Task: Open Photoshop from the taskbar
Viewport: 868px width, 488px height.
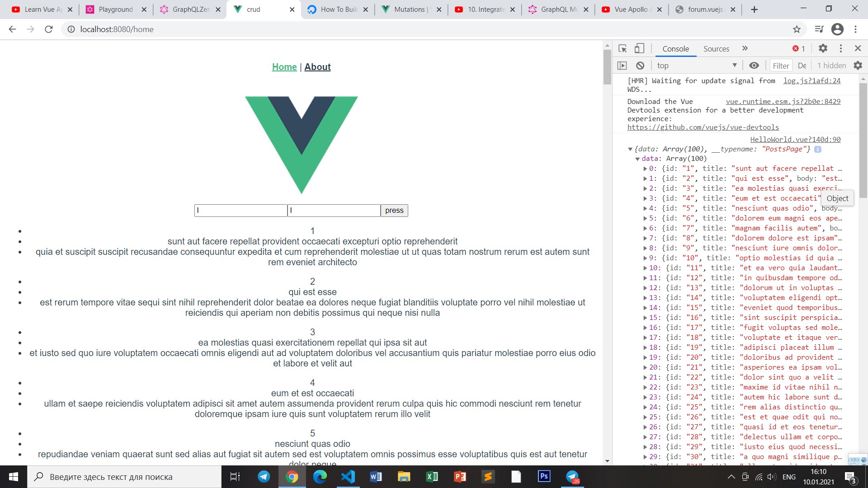Action: click(544, 477)
